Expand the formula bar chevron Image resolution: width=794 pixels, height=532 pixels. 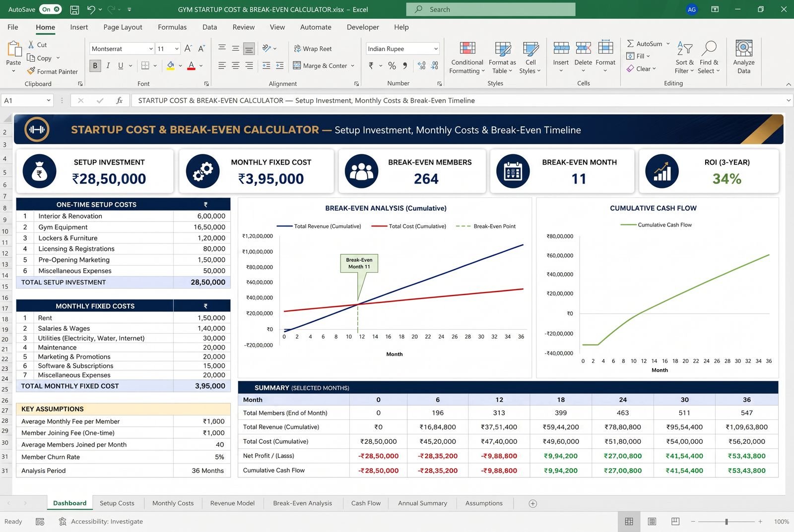(x=789, y=100)
